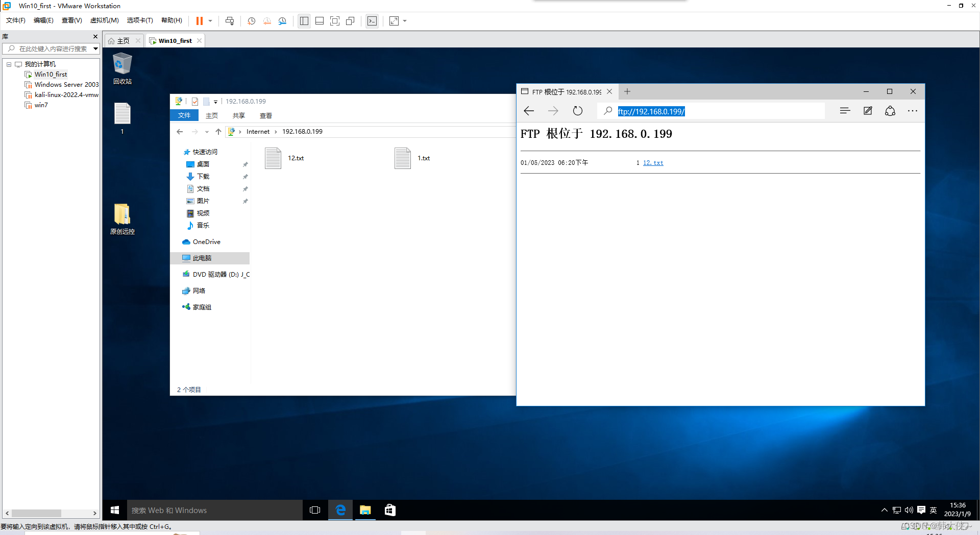Screen dimensions: 980x535
Task: Open the suspend button dropdown arrow
Action: pyautogui.click(x=209, y=21)
